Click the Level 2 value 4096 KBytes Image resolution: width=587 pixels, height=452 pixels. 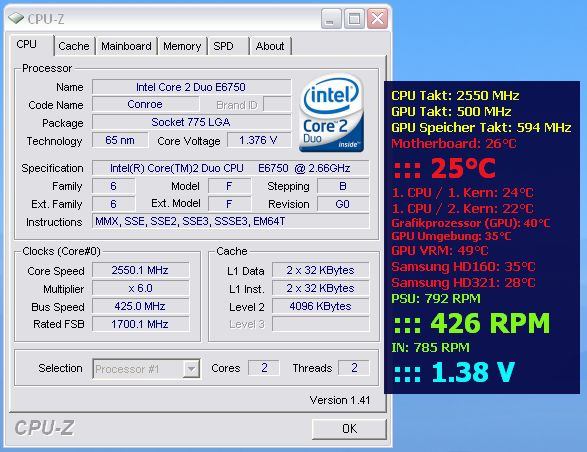(320, 306)
